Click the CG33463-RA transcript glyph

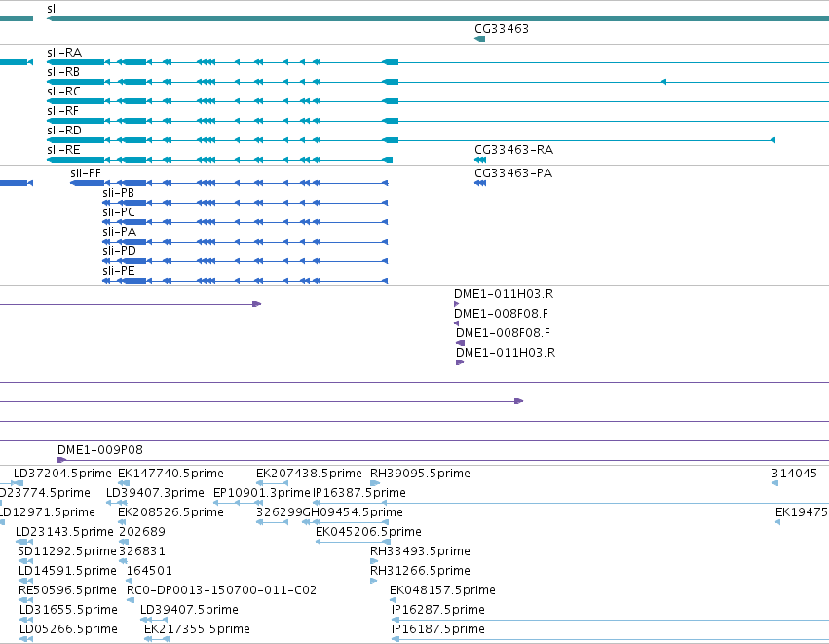[480, 160]
